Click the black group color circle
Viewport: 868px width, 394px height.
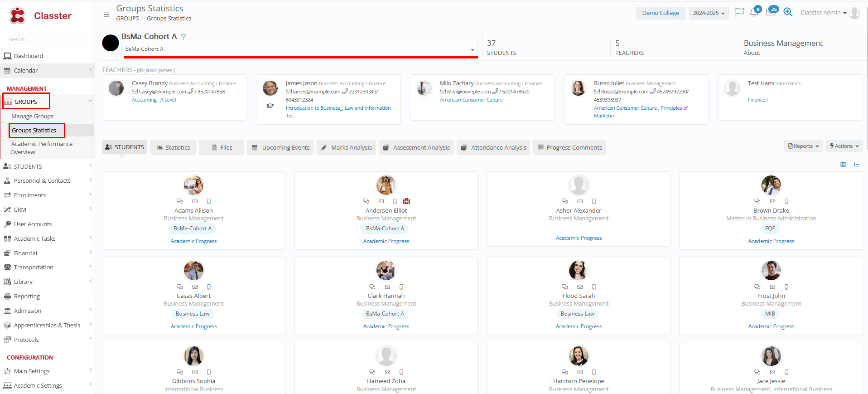(111, 43)
